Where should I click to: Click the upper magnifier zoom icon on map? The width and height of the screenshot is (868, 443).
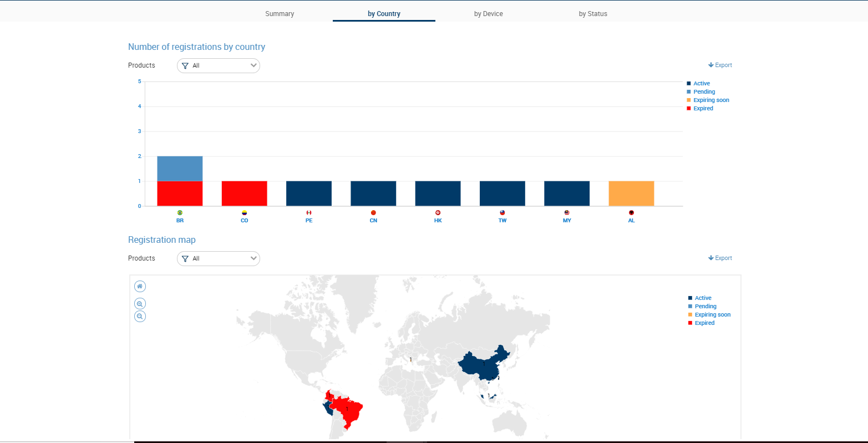pyautogui.click(x=140, y=304)
